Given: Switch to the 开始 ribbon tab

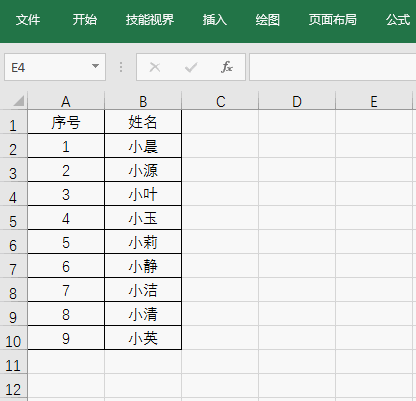Looking at the screenshot, I should coord(85,20).
